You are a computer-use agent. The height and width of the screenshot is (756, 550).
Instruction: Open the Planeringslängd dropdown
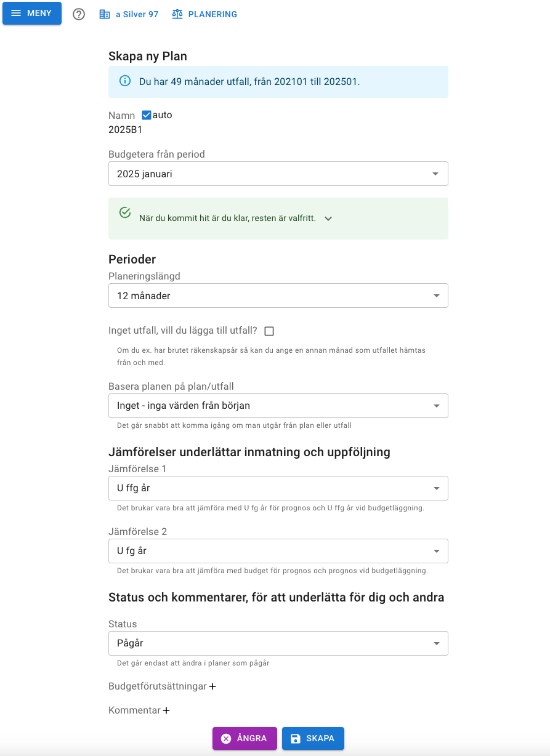point(278,296)
